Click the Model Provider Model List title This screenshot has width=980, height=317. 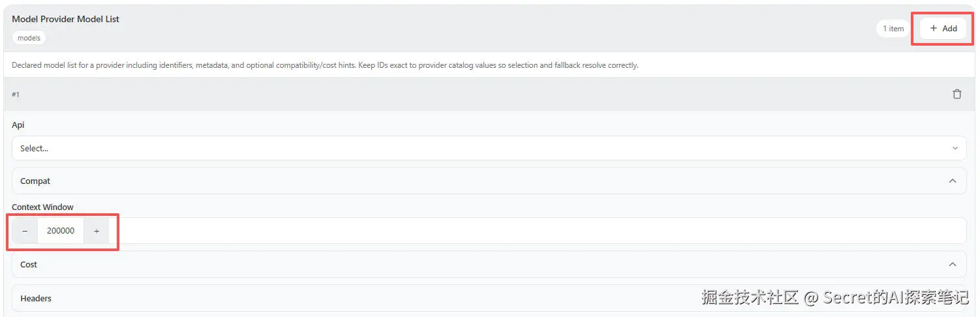(x=65, y=19)
